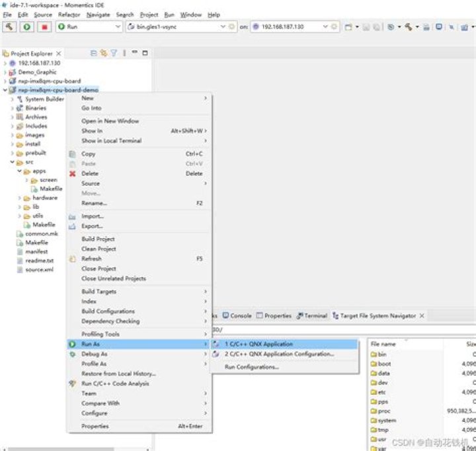This screenshot has width=476, height=451.
Task: Minimize the Project Explorer view
Action: point(135,52)
